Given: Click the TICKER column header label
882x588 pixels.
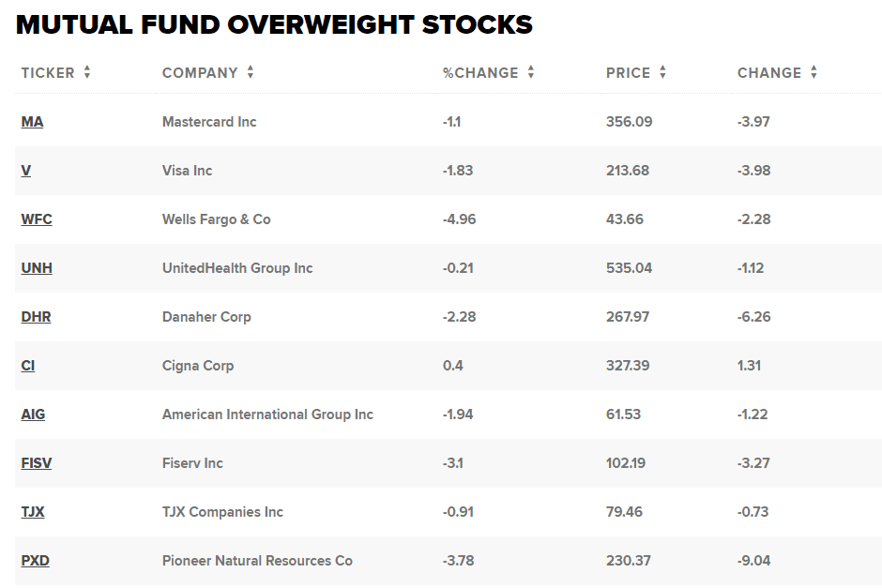Looking at the screenshot, I should pos(48,73).
